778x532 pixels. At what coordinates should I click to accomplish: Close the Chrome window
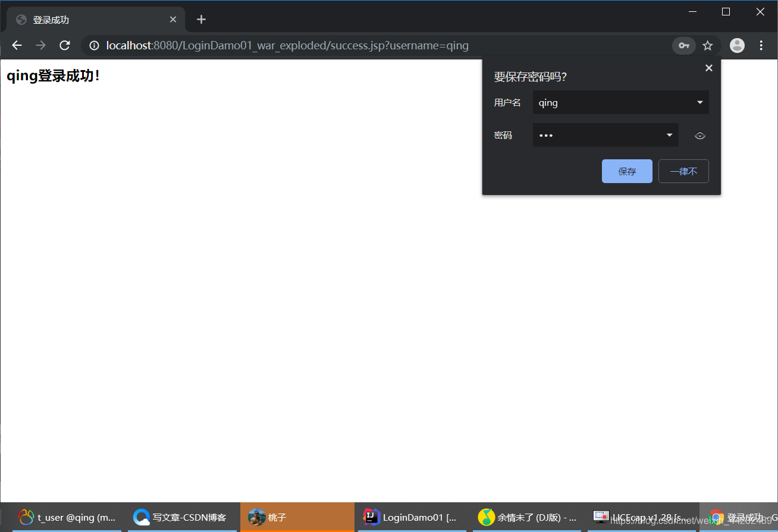(760, 11)
